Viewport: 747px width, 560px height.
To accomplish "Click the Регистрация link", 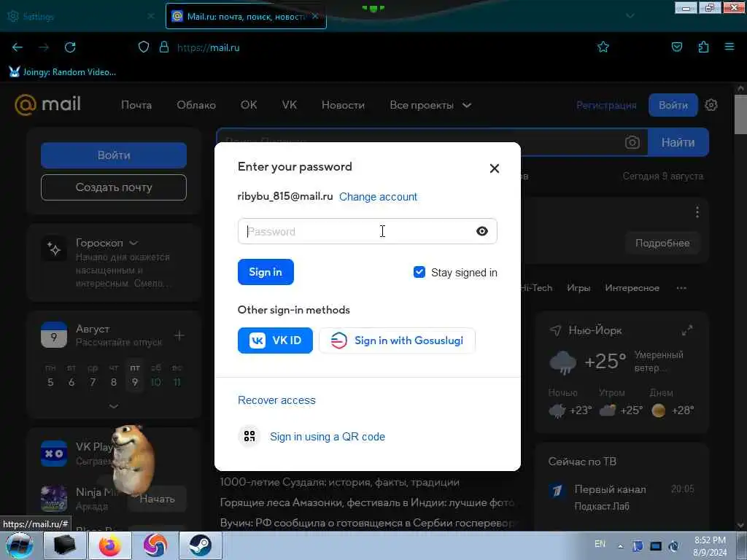I will point(606,105).
